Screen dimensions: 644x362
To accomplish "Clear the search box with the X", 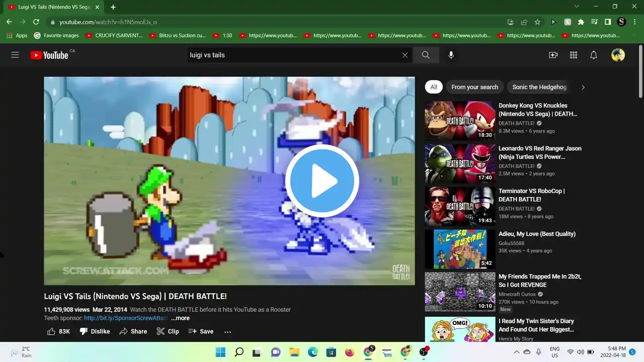I will click(x=405, y=55).
